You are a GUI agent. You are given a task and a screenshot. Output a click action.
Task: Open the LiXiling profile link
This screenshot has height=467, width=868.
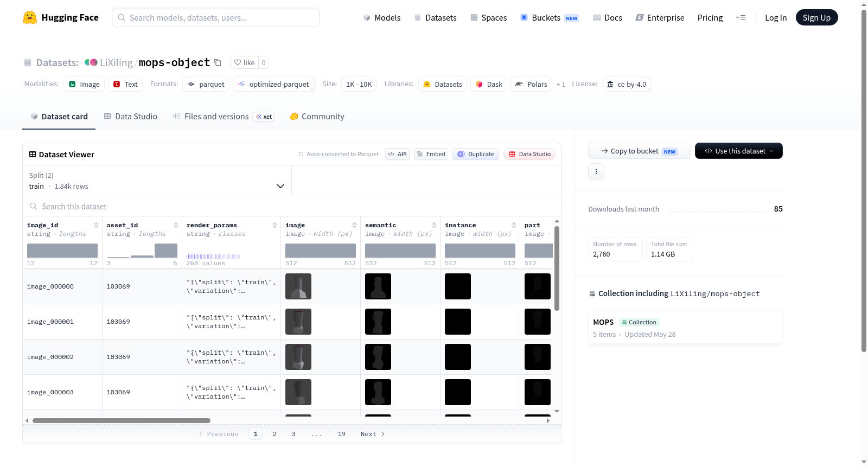116,62
